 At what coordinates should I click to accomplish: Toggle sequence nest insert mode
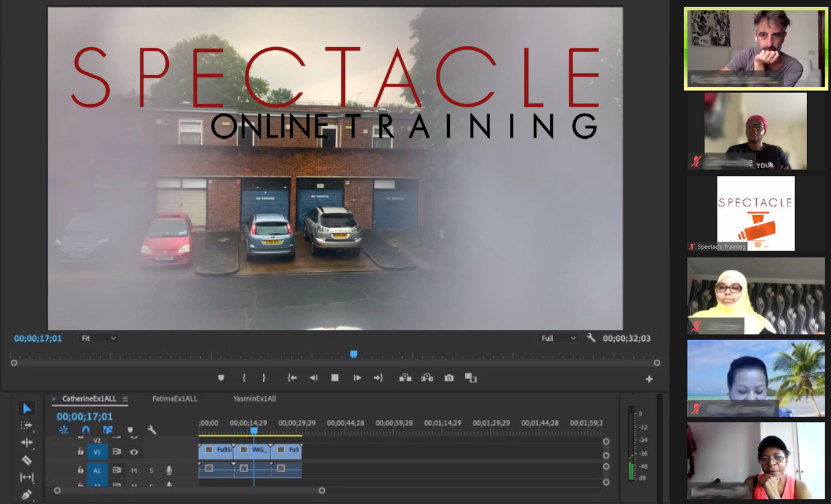coord(63,431)
